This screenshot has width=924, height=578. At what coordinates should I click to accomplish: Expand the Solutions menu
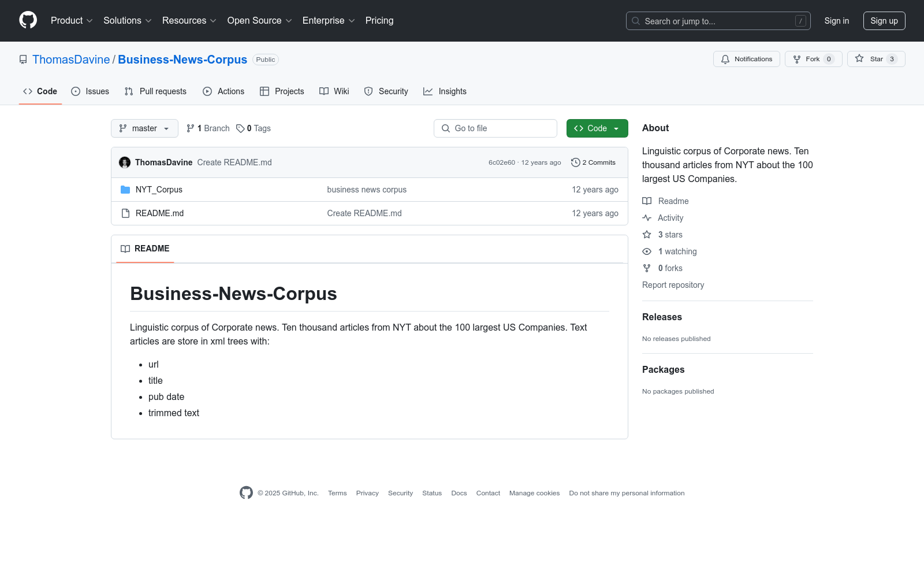[127, 21]
